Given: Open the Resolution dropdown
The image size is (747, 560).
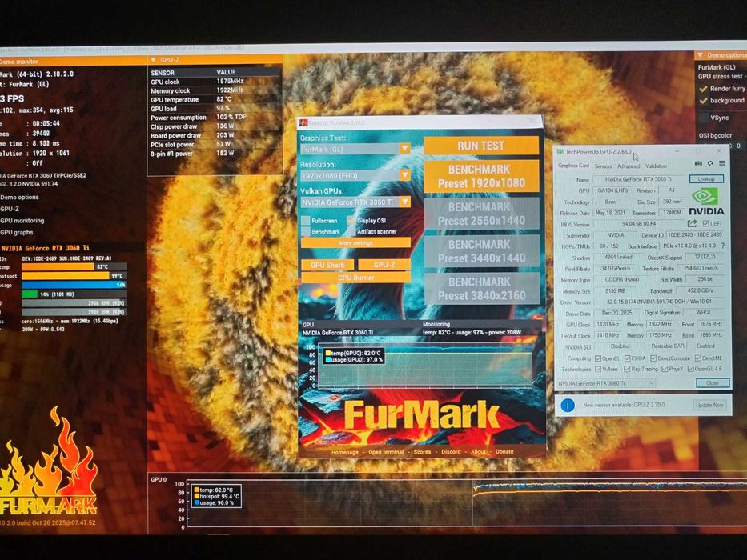Looking at the screenshot, I should (355, 176).
